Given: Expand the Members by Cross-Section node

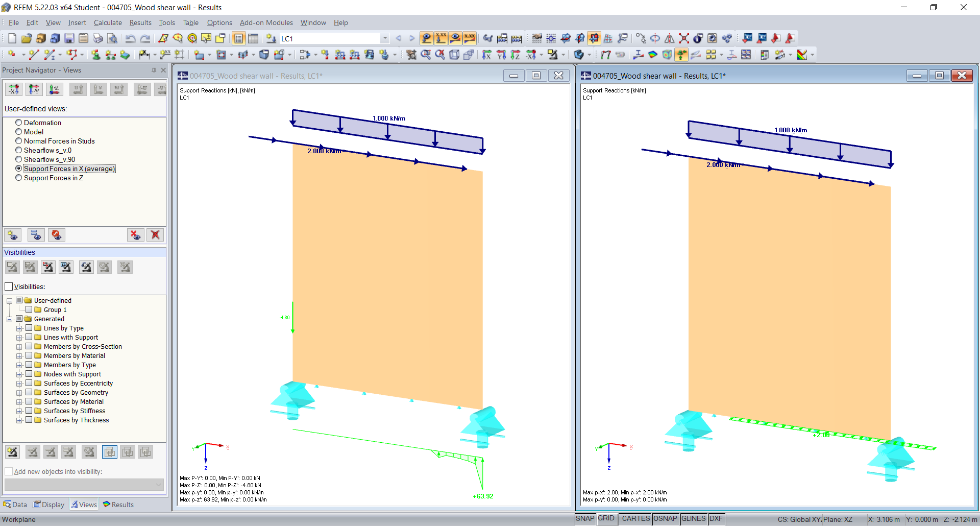Looking at the screenshot, I should pos(19,346).
